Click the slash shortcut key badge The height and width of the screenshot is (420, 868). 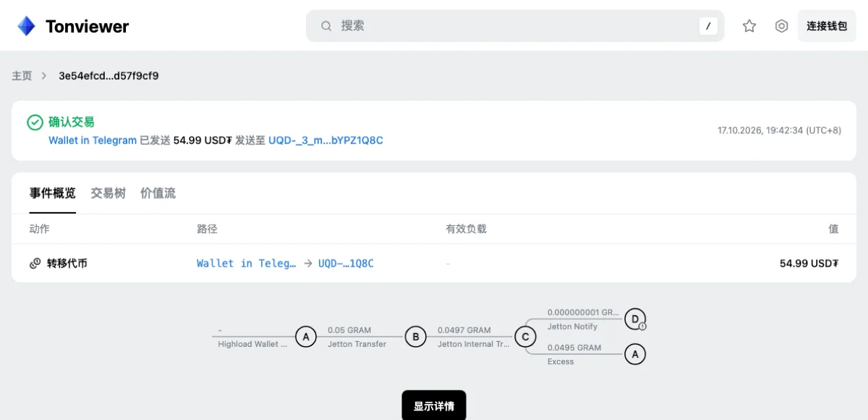tap(708, 26)
